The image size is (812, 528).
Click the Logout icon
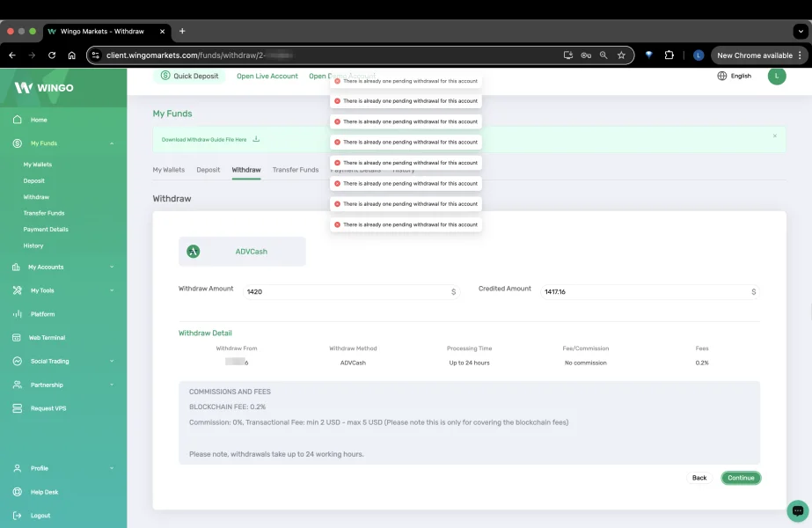(17, 516)
